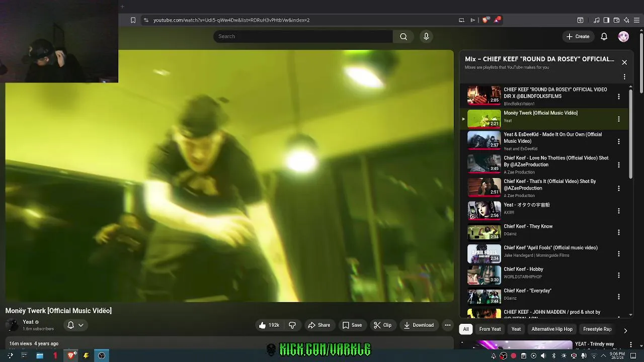Screen dimensions: 644x362
Task: Dislike the video with thumbs down
Action: click(x=292, y=325)
